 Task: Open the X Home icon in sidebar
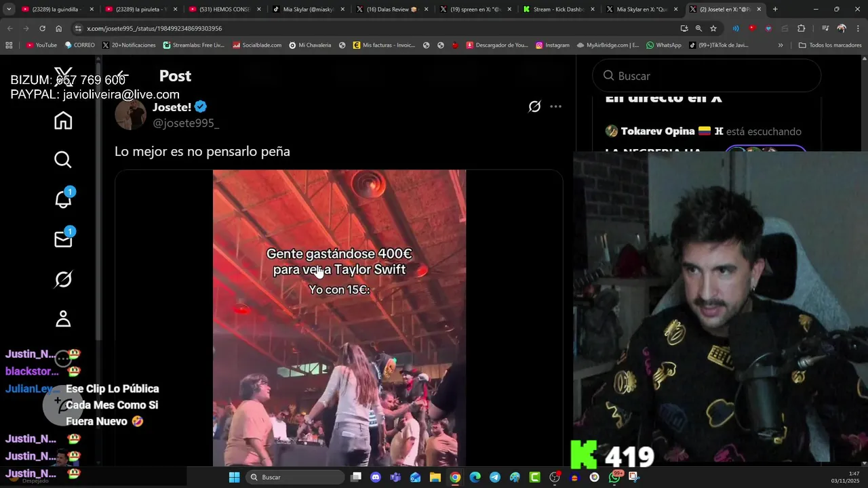coord(63,121)
